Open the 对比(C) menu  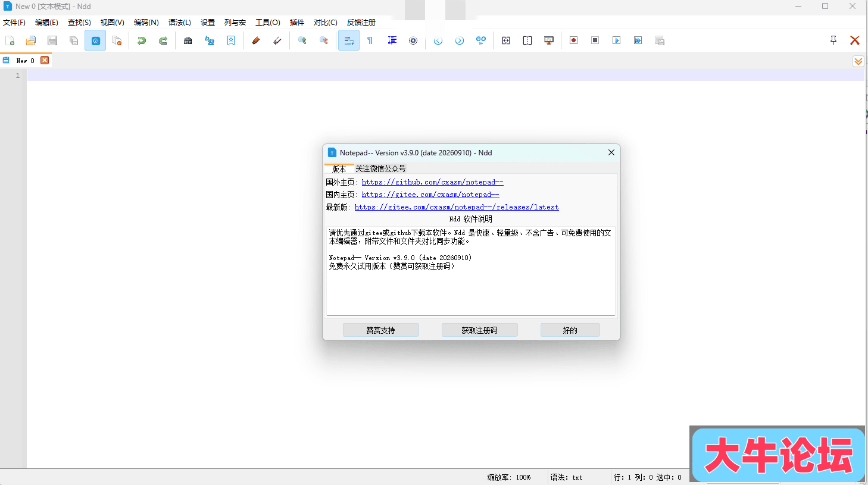325,23
